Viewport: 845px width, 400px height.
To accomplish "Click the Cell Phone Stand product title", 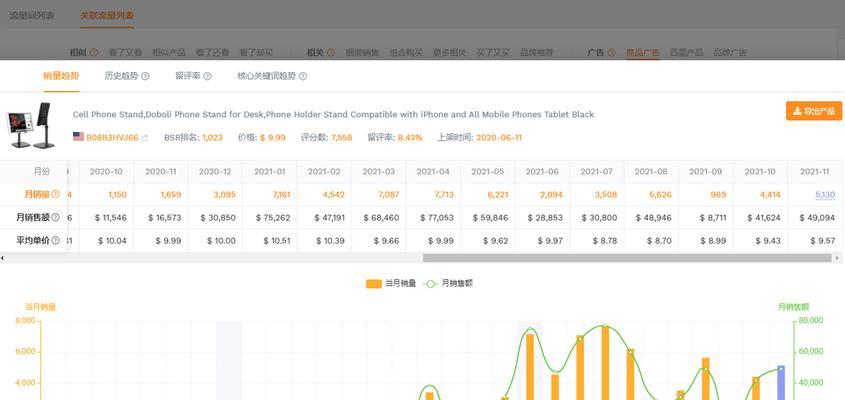I will pos(333,114).
